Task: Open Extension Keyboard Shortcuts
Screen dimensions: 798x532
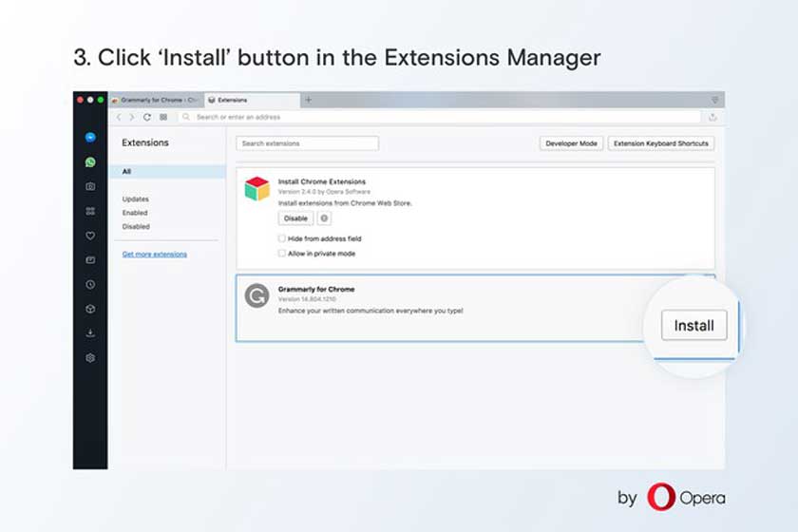Action: coord(661,143)
